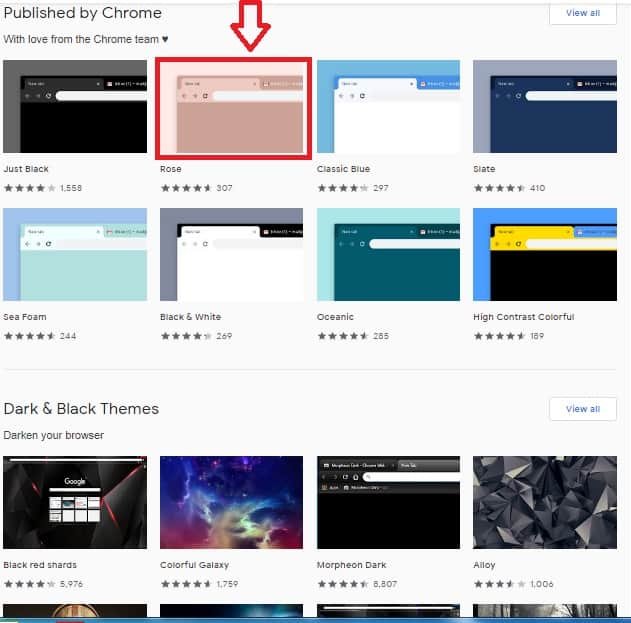This screenshot has height=623, width=631.
Task: Click the Black & White star rating
Action: click(x=186, y=336)
